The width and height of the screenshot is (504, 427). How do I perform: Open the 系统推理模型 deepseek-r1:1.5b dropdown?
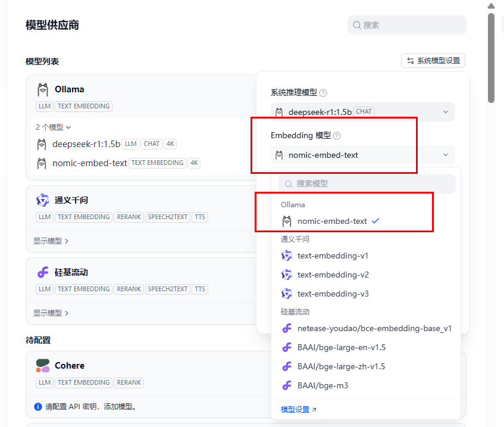coord(362,112)
